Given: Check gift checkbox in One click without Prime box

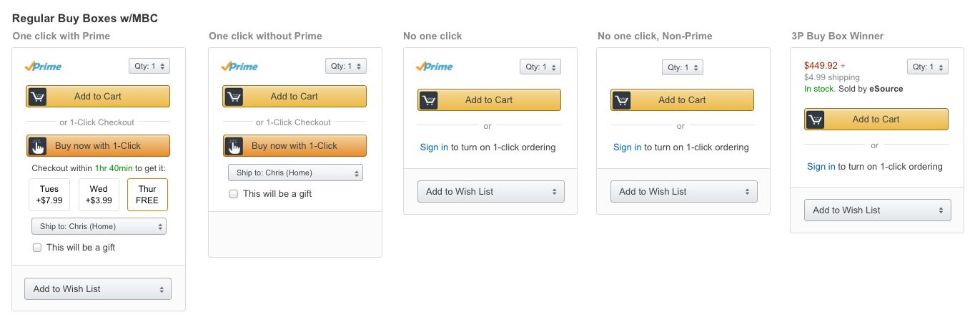Looking at the screenshot, I should click(x=234, y=194).
